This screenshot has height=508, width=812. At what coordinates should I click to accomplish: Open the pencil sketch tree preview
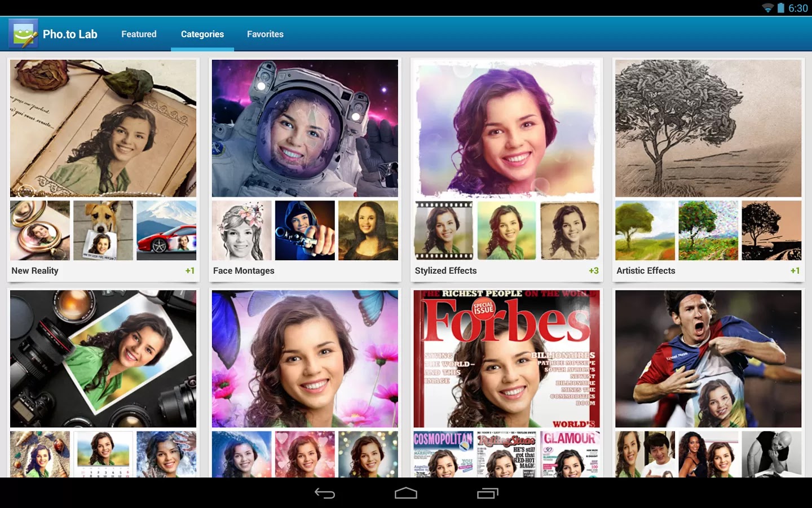[x=708, y=128]
